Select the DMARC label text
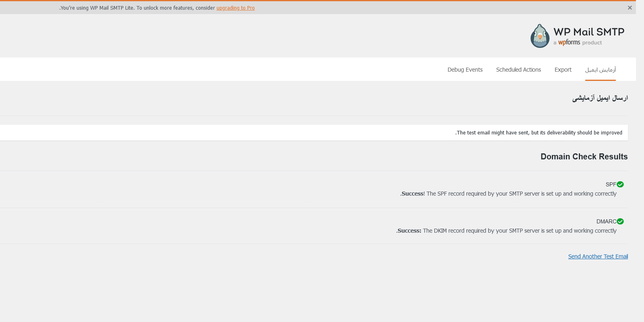 coord(607,221)
